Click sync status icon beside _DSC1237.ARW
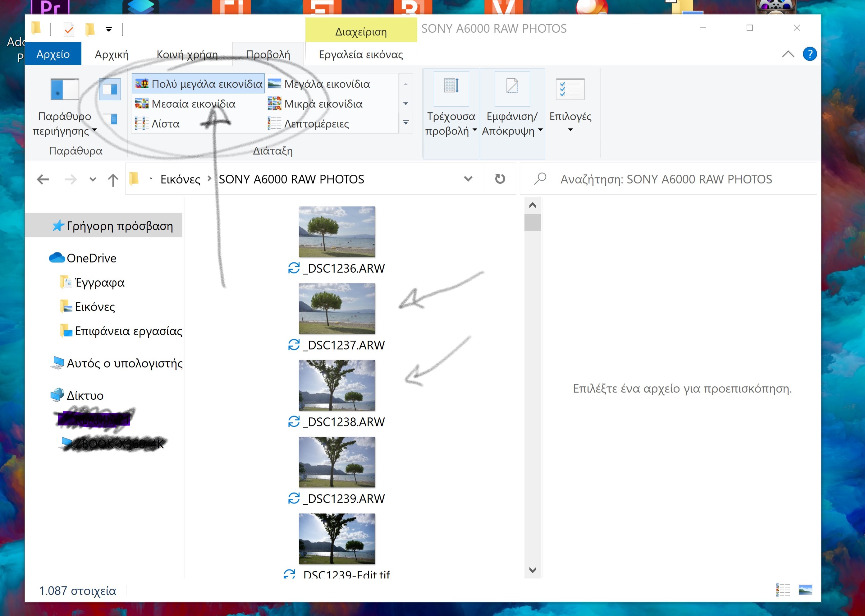Screen dimensions: 865x616 pos(294,345)
